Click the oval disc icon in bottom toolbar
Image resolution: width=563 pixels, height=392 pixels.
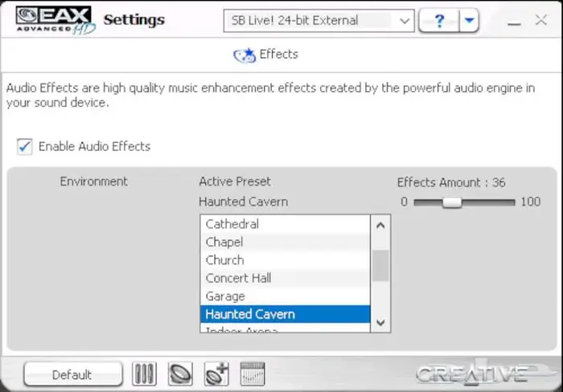180,374
